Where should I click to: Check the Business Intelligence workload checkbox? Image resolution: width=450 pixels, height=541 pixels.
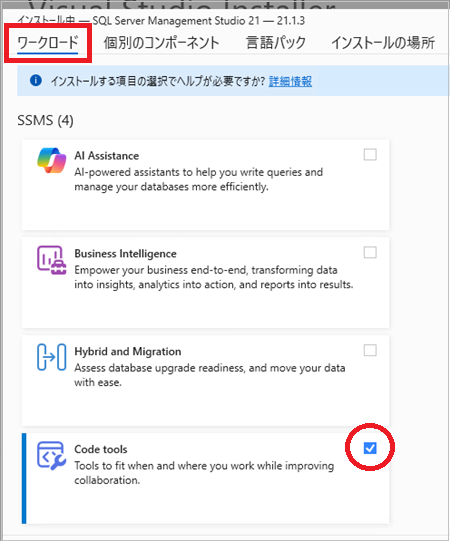pyautogui.click(x=370, y=253)
